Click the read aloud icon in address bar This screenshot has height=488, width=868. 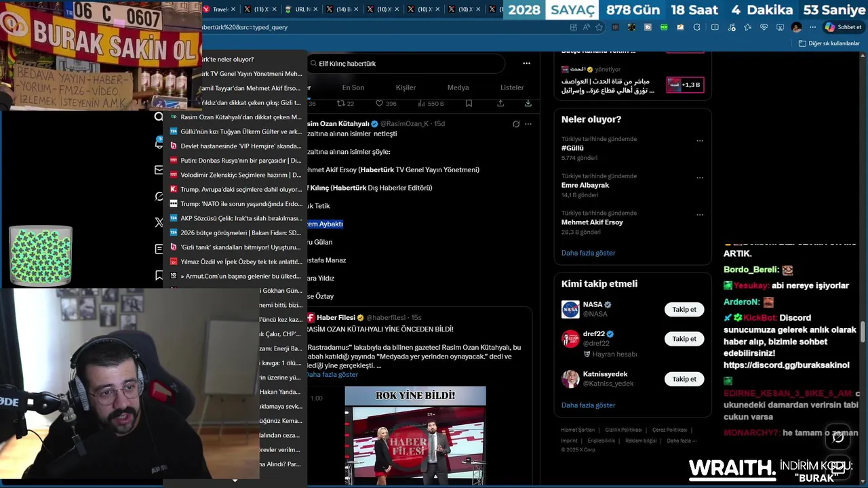point(587,27)
